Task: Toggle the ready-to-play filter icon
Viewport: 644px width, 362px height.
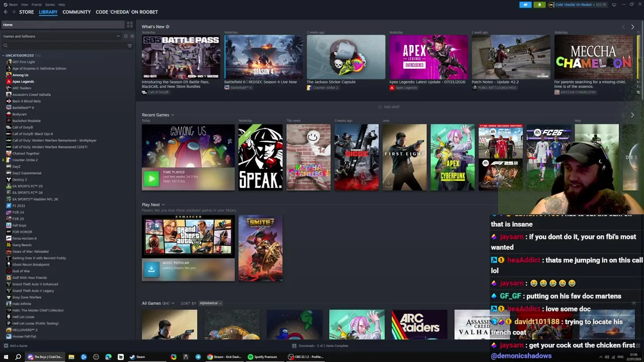Action: tap(132, 36)
